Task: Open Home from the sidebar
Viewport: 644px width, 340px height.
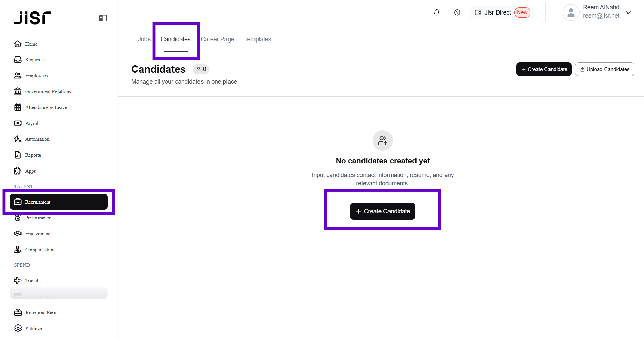Action: [x=31, y=44]
